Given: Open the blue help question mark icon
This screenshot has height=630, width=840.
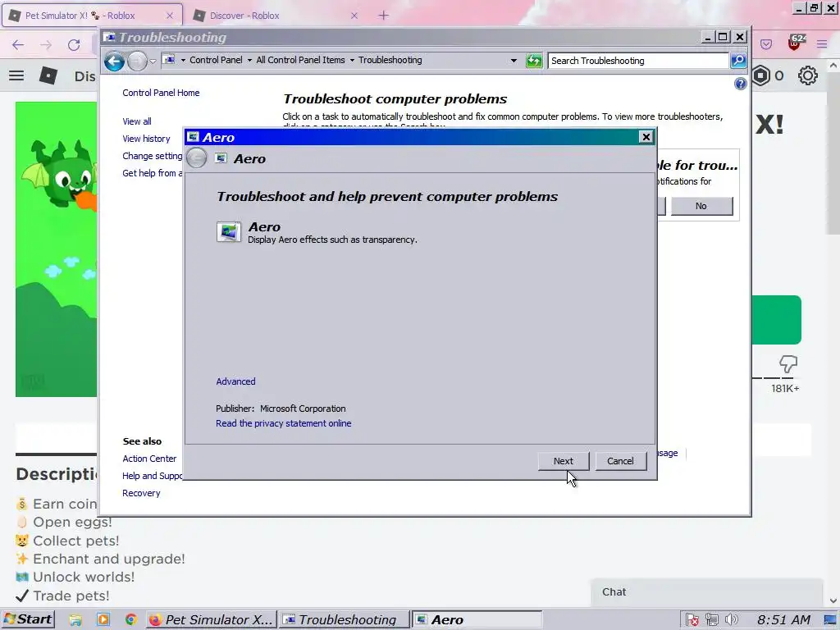Looking at the screenshot, I should [741, 84].
